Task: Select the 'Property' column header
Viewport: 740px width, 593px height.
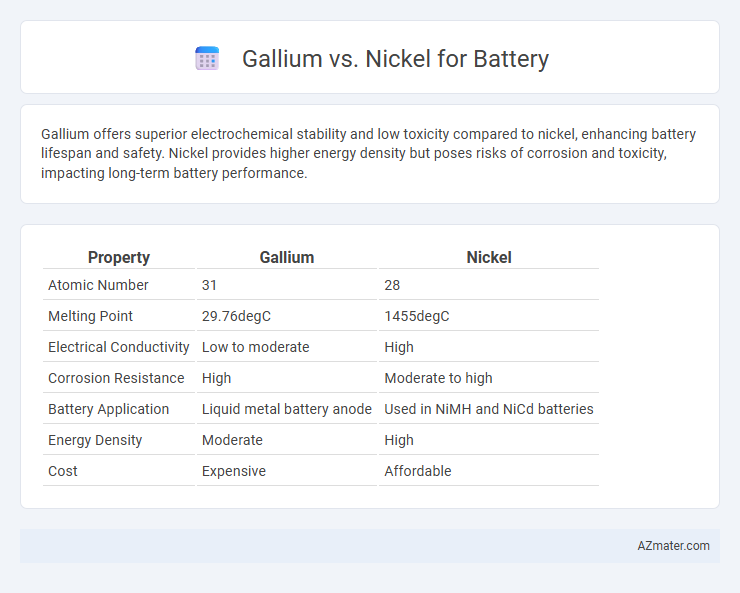Action: (118, 257)
